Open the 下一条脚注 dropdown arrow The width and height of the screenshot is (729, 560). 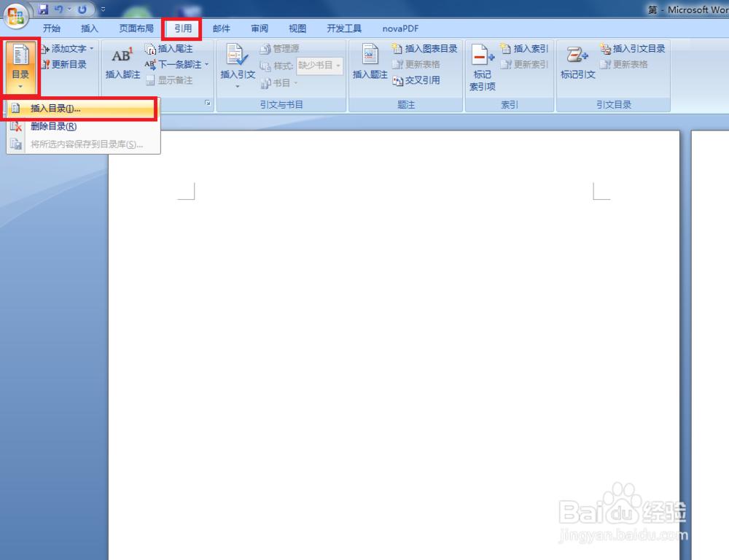206,65
